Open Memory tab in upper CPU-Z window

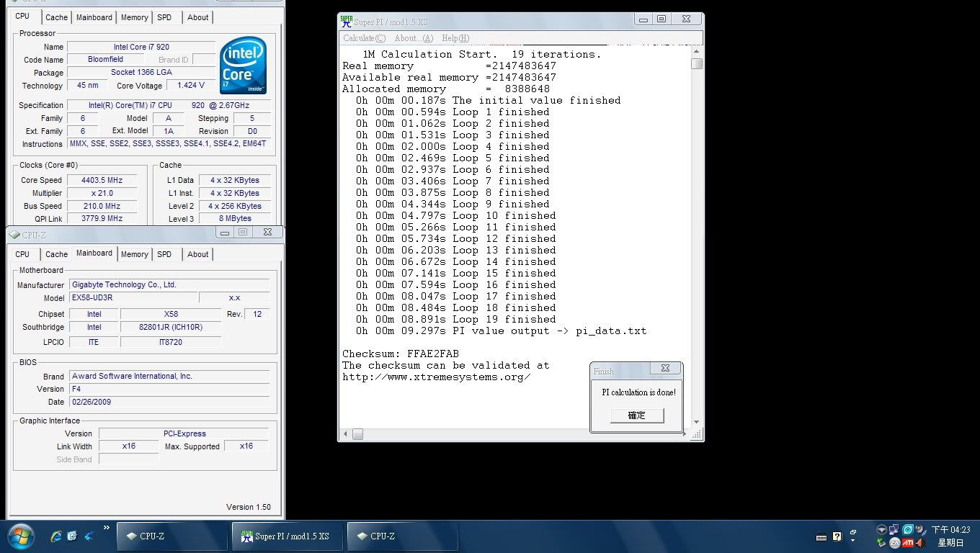click(135, 17)
